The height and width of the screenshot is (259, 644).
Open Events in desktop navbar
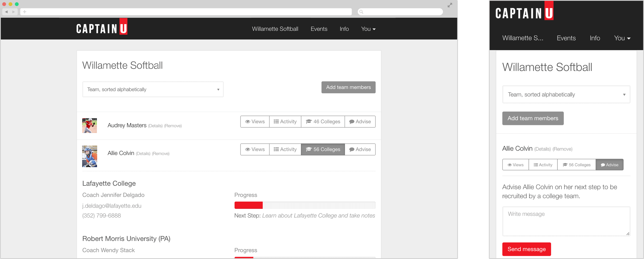pos(319,29)
